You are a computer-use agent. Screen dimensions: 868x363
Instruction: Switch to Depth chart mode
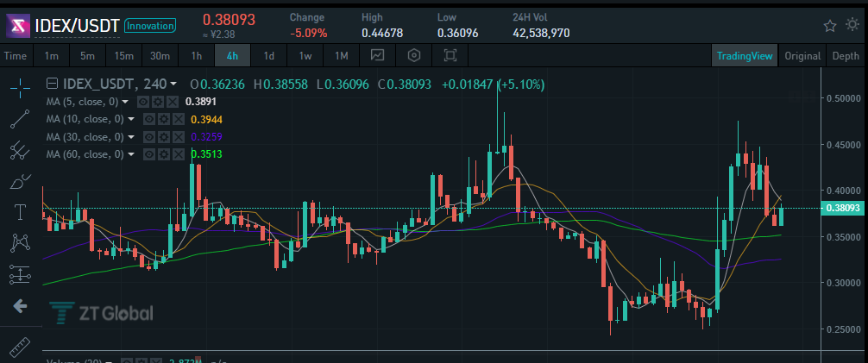click(846, 55)
